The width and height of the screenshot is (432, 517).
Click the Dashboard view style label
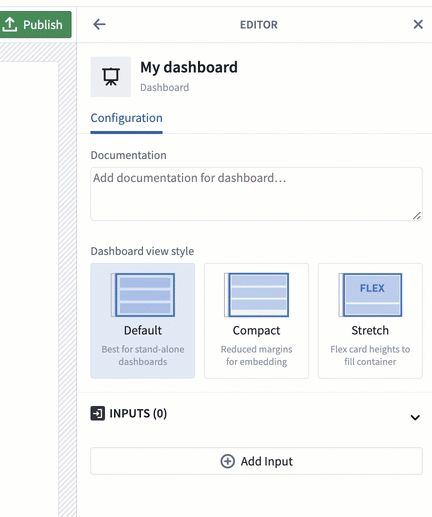click(x=142, y=251)
